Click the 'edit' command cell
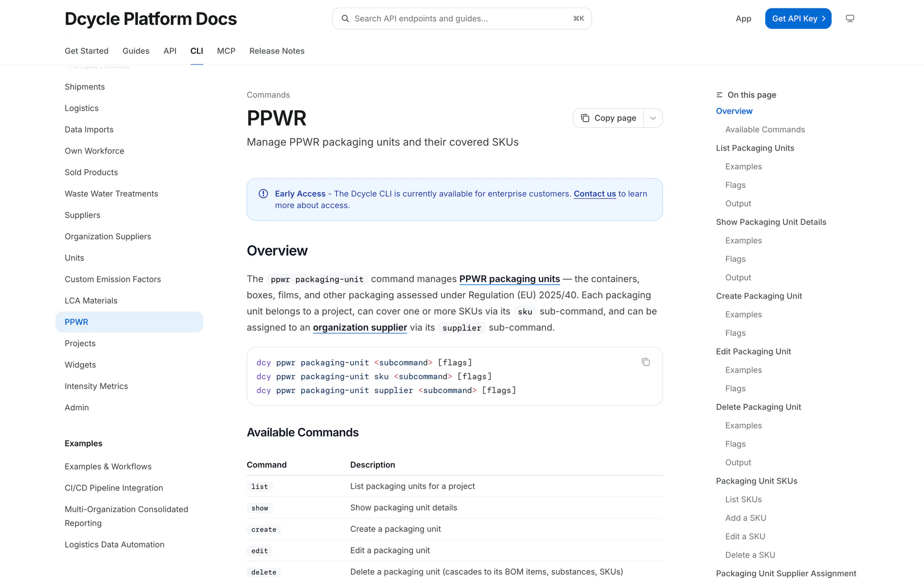The image size is (924, 578). pos(259,551)
